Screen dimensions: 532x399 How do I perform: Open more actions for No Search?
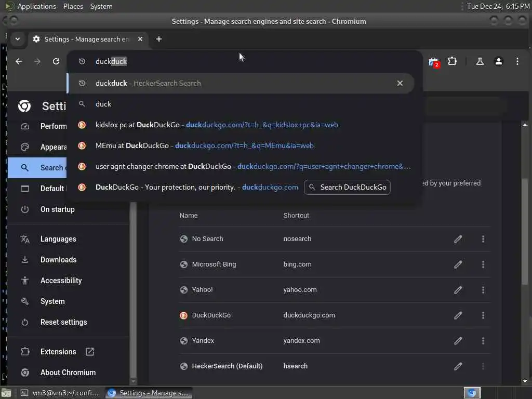(x=483, y=239)
